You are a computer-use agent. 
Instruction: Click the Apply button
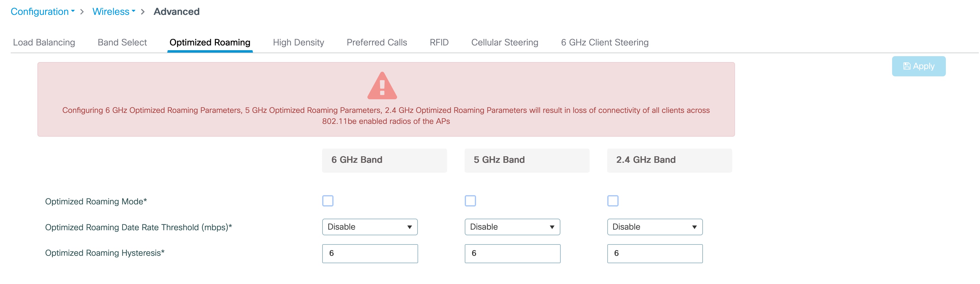pyautogui.click(x=918, y=66)
